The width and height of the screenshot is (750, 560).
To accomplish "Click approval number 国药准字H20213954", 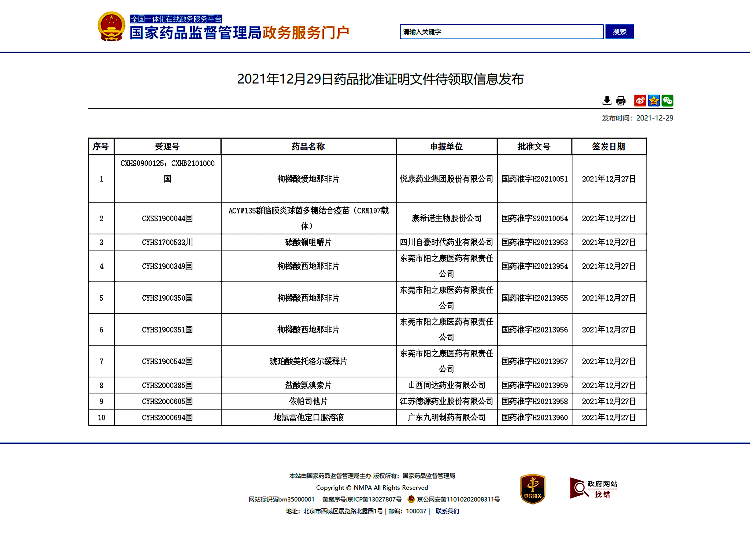I will pos(534,266).
